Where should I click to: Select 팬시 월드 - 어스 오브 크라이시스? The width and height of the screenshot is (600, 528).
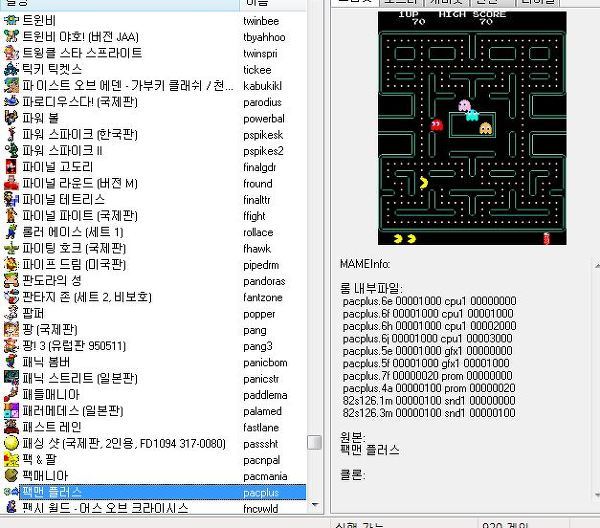[105, 508]
